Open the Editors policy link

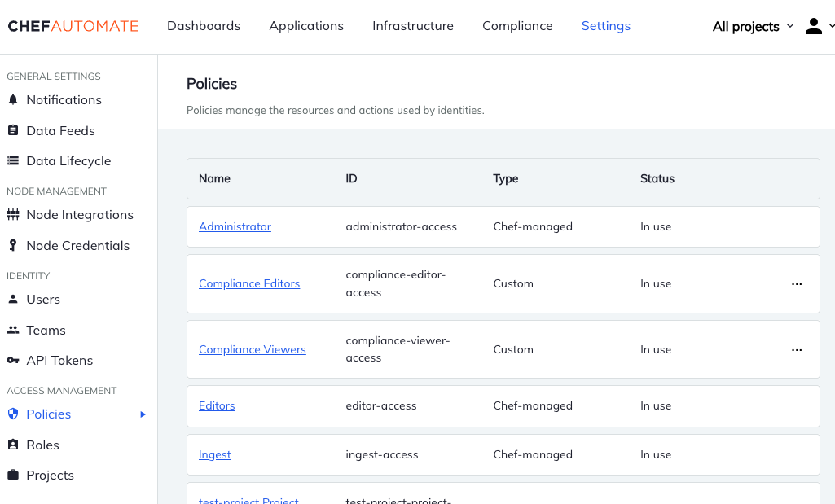(217, 405)
